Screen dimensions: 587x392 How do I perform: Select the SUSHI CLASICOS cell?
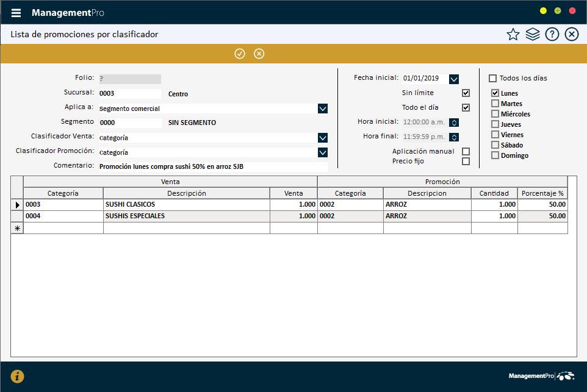(x=187, y=205)
